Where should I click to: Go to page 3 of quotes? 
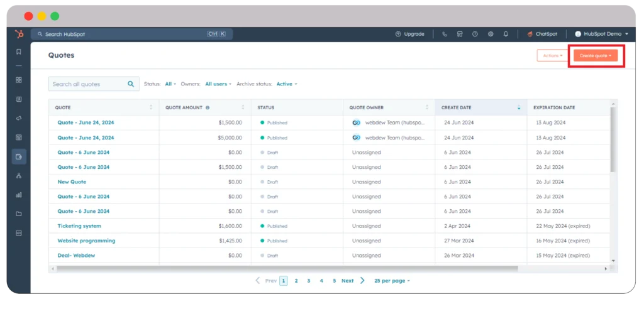[309, 281]
